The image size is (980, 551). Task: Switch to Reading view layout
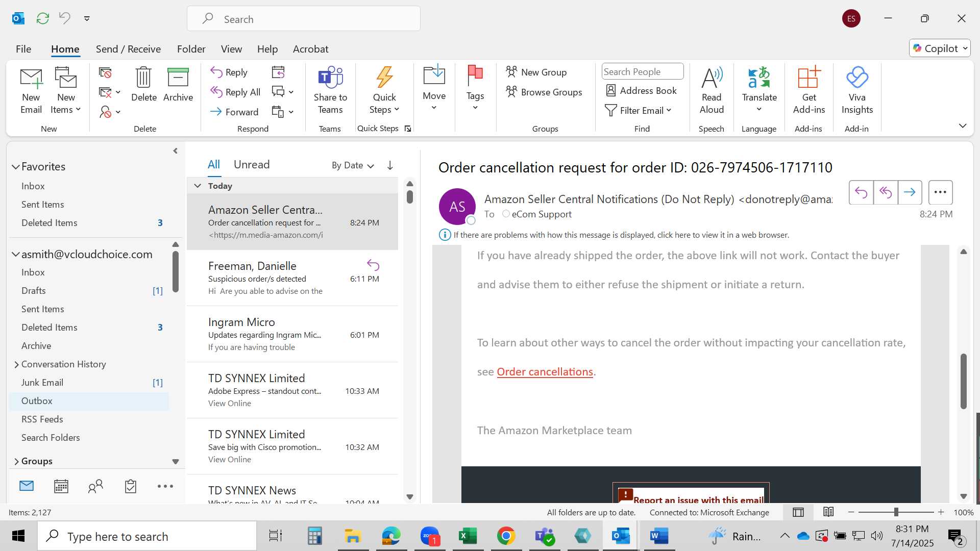pos(828,512)
